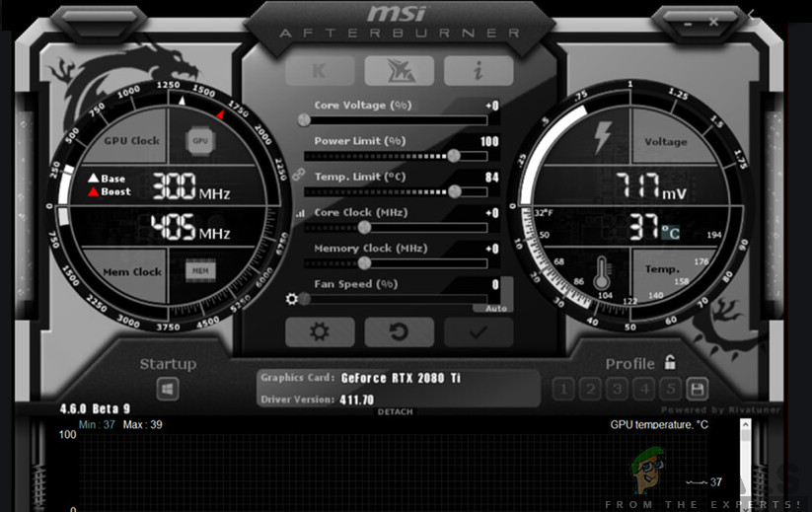
Task: Select profile slot 1
Action: [x=563, y=389]
